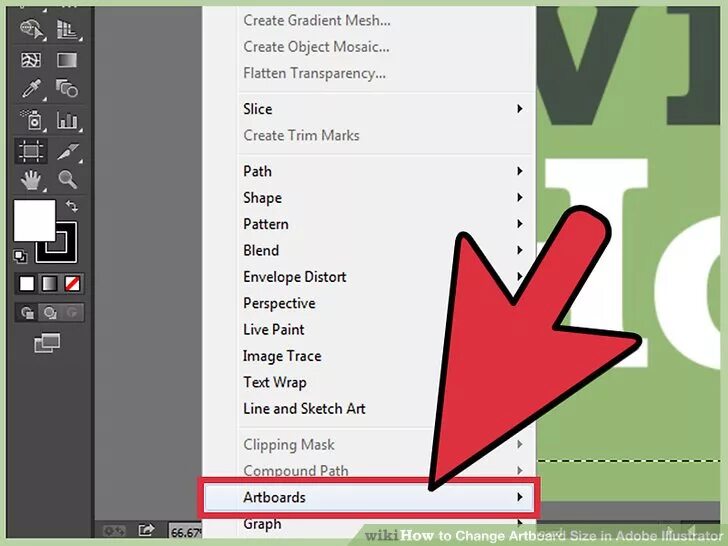Enable Draw Normal mode
728x546 pixels.
point(27,312)
